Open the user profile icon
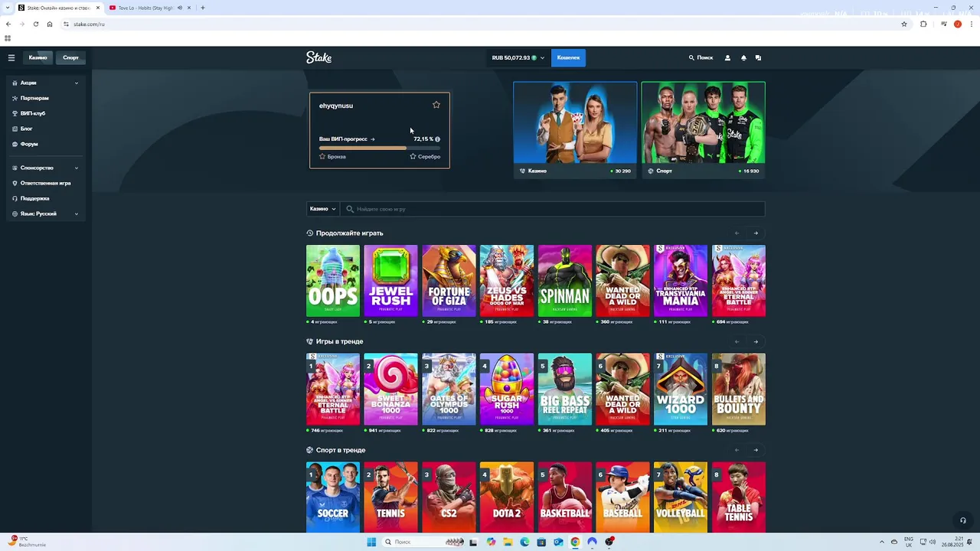Screen dimensions: 980x551 point(727,57)
